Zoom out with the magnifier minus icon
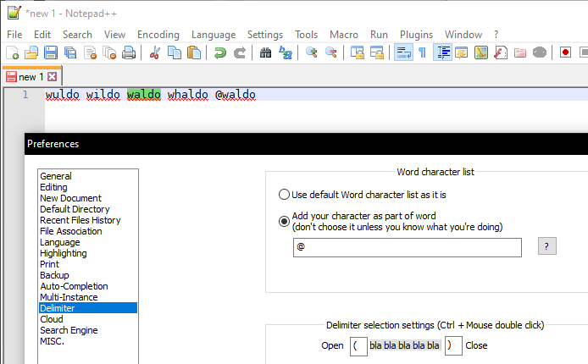 pos(330,52)
